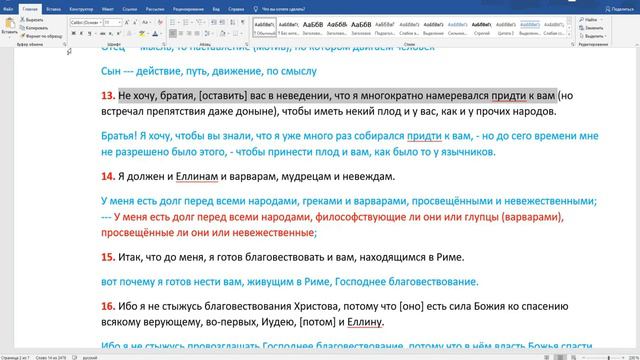Click the Поделиться share button

pos(620,9)
